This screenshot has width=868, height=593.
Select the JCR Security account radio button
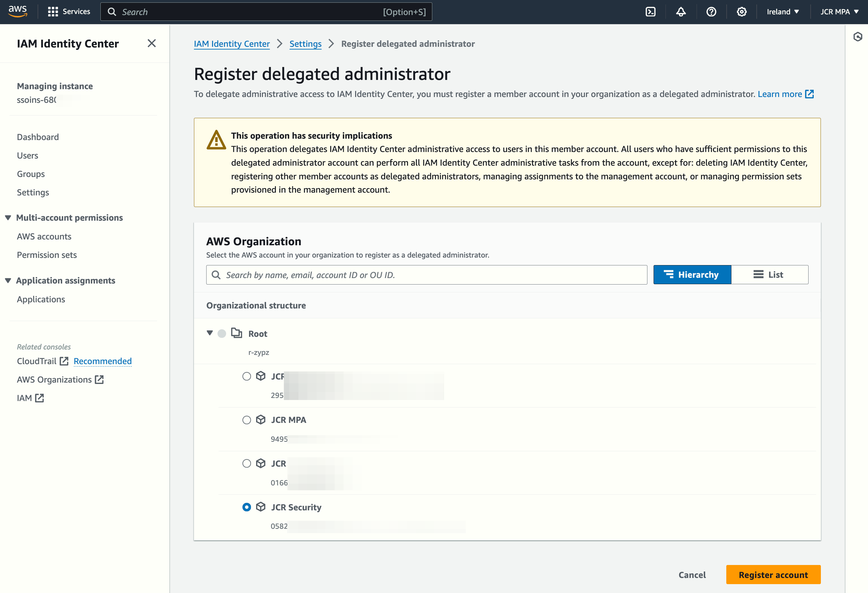point(247,507)
